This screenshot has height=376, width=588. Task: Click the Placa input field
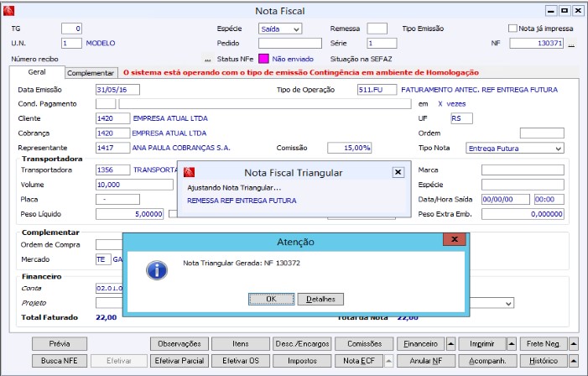point(117,199)
